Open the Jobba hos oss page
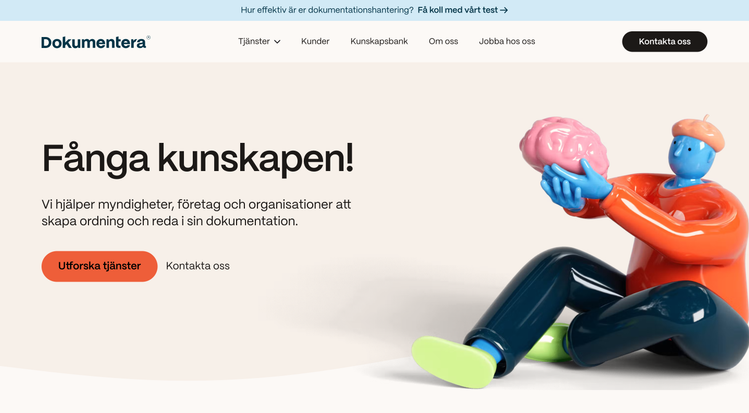This screenshot has height=413, width=749. point(507,42)
